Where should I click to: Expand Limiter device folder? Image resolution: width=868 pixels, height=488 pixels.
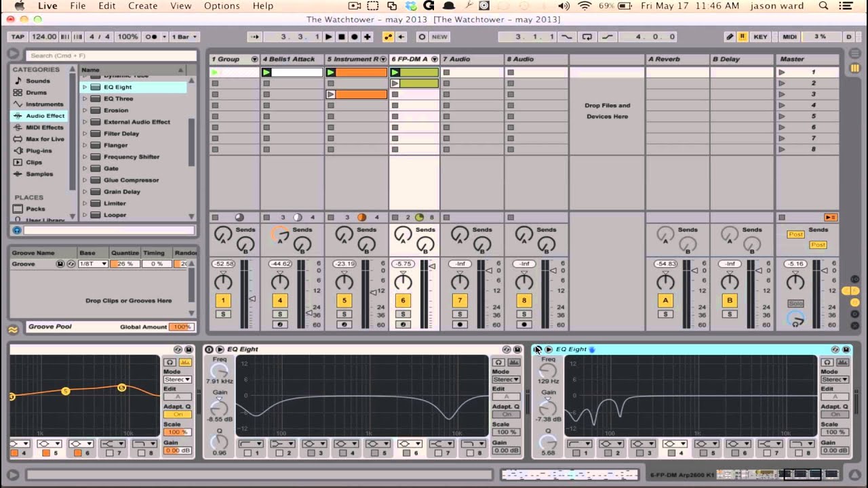[85, 203]
